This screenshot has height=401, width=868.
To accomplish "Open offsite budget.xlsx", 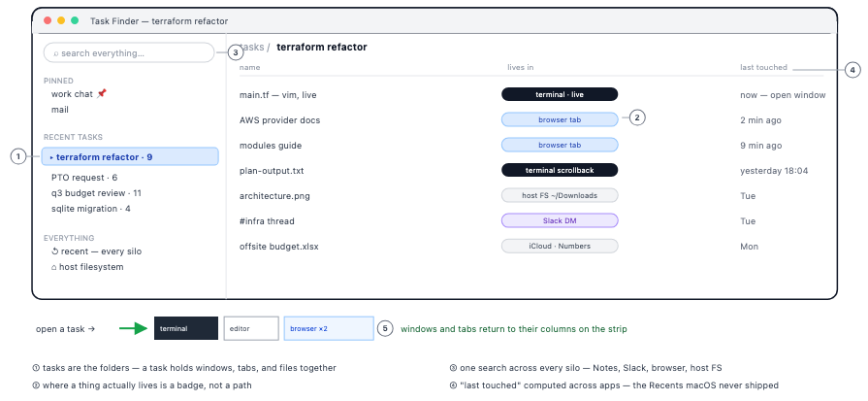I will (279, 247).
